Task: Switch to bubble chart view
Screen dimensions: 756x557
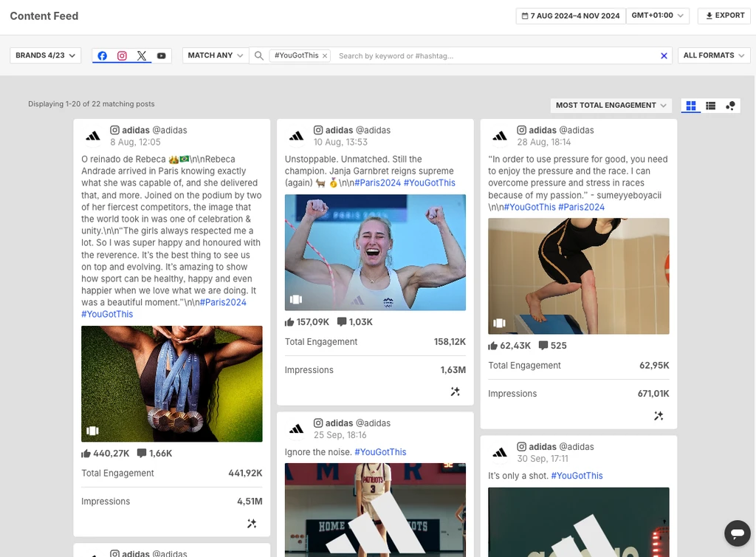Action: [730, 106]
